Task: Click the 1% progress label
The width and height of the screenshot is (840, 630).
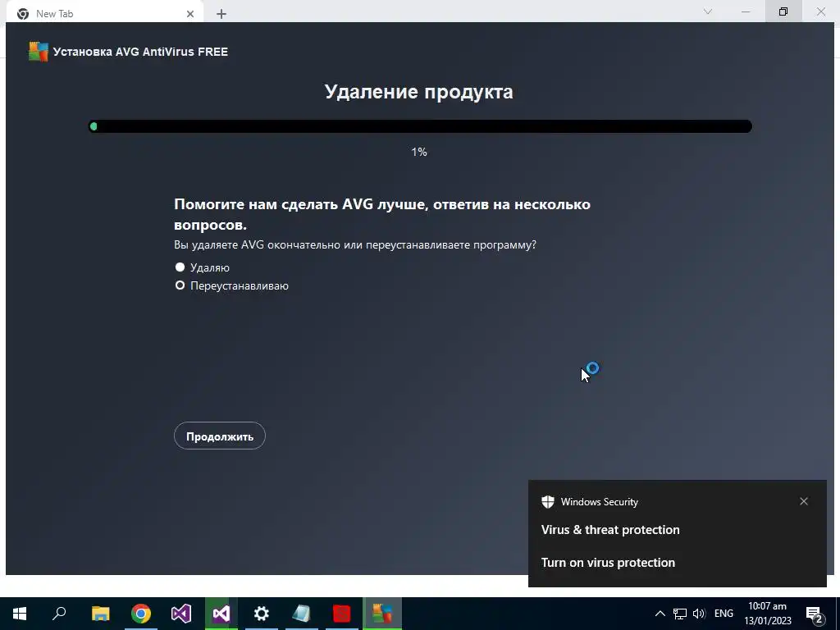Action: [x=419, y=152]
